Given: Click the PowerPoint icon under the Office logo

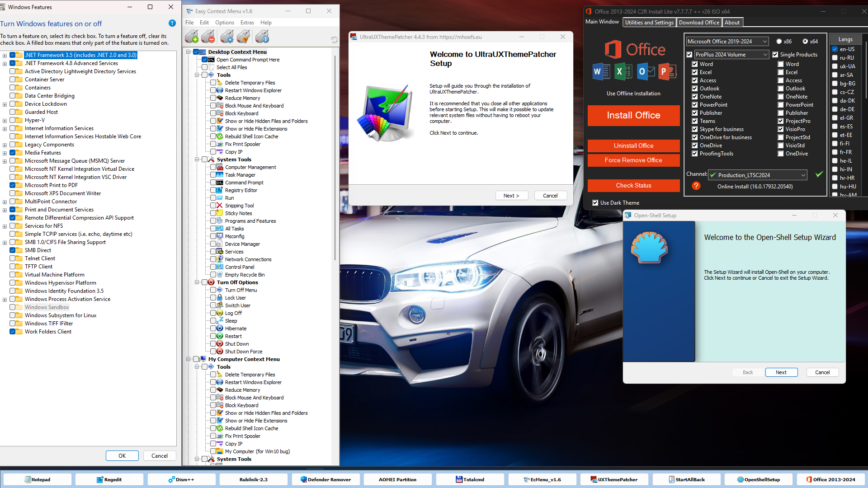Looking at the screenshot, I should point(667,71).
